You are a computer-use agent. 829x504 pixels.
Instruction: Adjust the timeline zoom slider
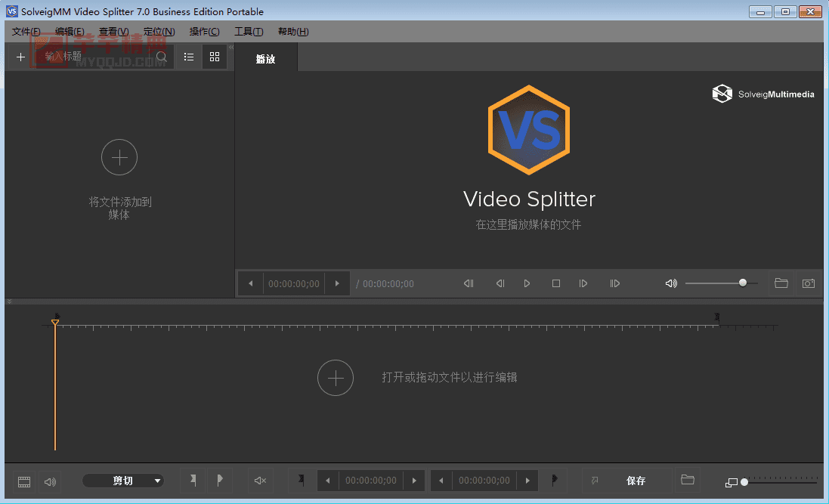pos(781,482)
